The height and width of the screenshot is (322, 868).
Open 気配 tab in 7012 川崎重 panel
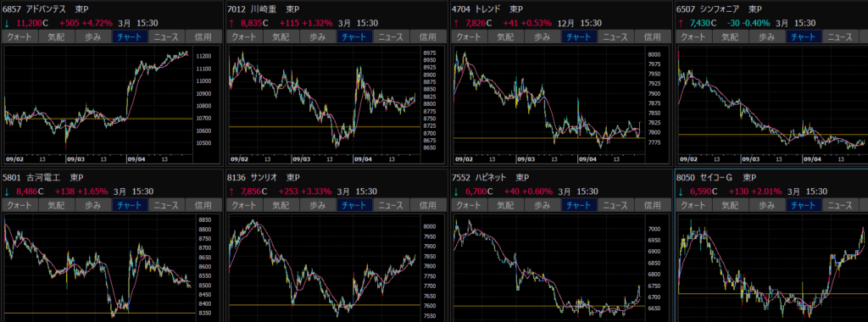point(281,37)
